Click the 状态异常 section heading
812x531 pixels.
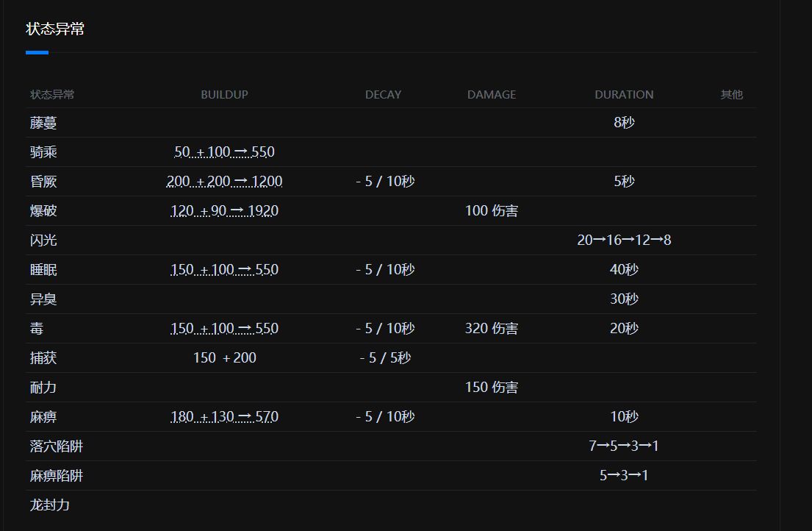click(x=55, y=29)
